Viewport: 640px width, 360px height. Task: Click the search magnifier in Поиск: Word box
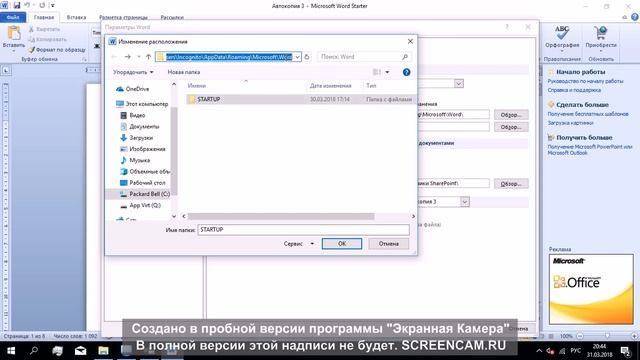[x=404, y=57]
